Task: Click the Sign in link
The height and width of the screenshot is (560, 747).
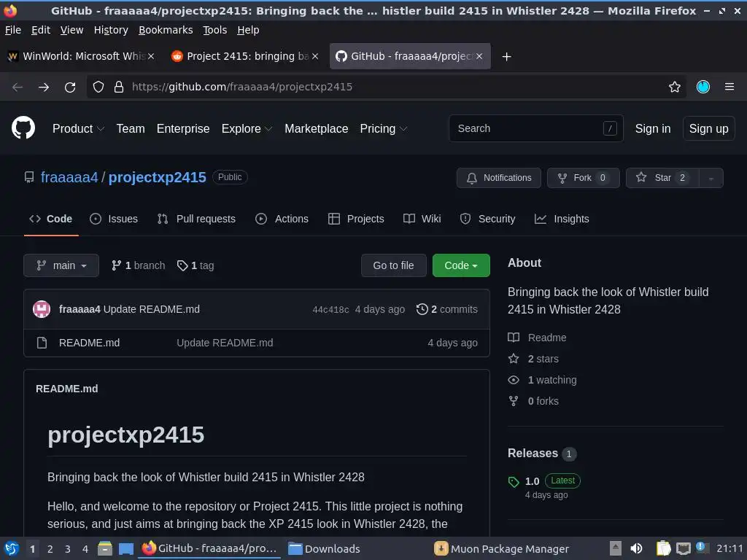Action: pos(653,128)
